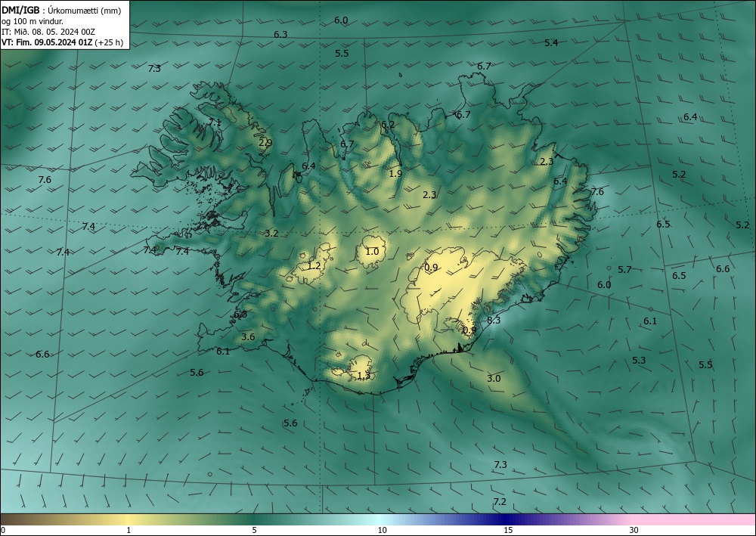Click the 30 tick label on the color scale
Screen dimensions: 756x536
click(634, 530)
